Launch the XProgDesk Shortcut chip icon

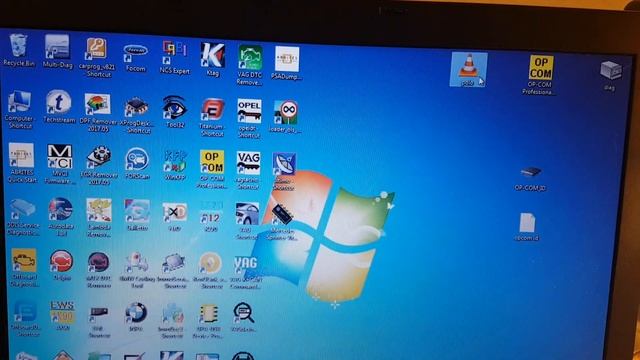point(136,108)
